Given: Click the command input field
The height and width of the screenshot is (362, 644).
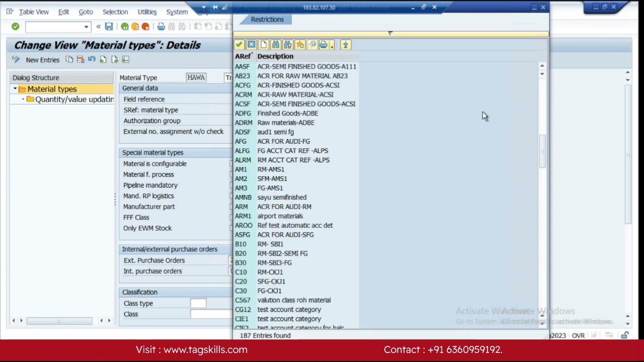Looking at the screenshot, I should point(54,27).
